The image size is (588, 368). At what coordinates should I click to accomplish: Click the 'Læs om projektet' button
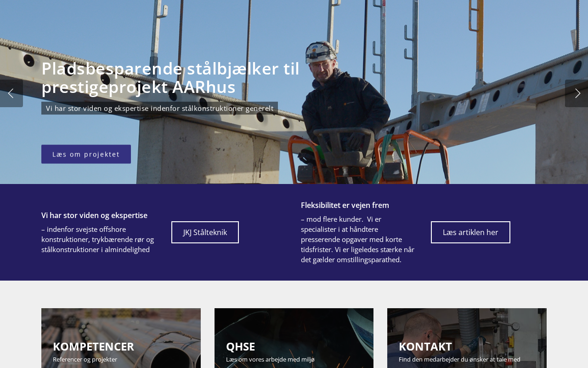(x=86, y=154)
